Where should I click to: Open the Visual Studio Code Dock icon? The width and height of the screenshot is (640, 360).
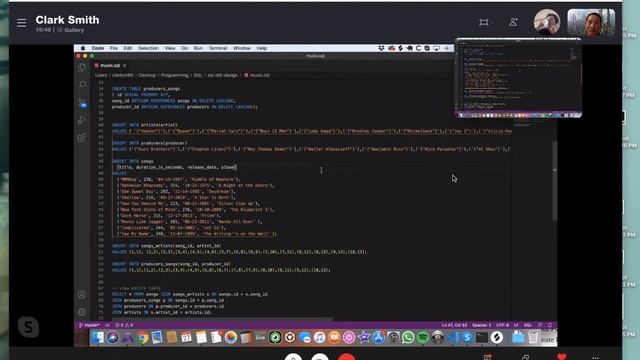[x=452, y=338]
